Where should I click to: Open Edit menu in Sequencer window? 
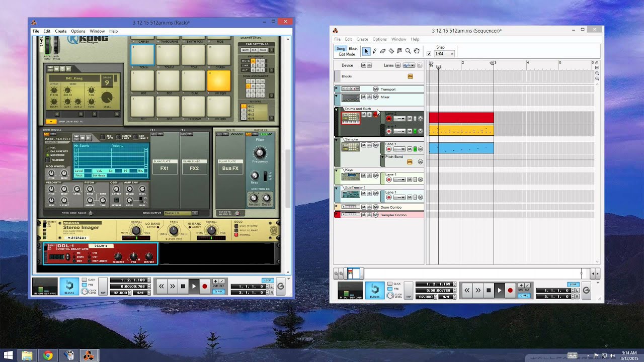click(x=348, y=39)
